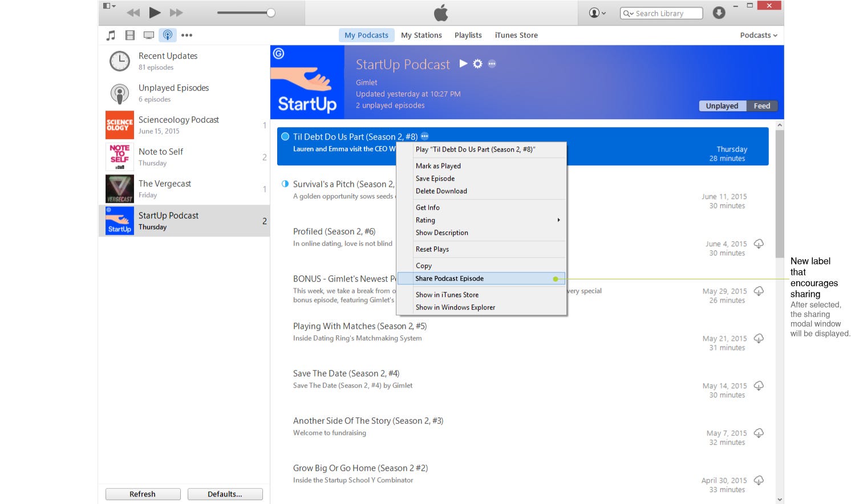Open the TV Shows library icon
This screenshot has width=851, height=504.
(149, 35)
